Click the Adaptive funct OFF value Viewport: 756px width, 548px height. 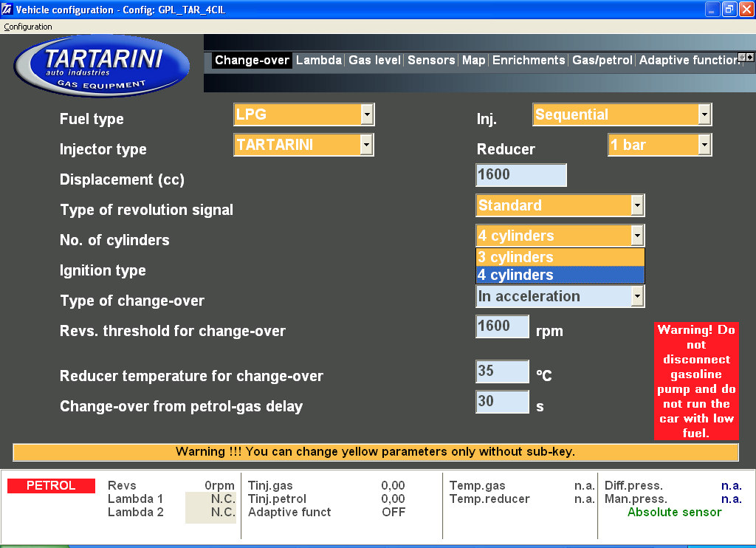coord(394,513)
